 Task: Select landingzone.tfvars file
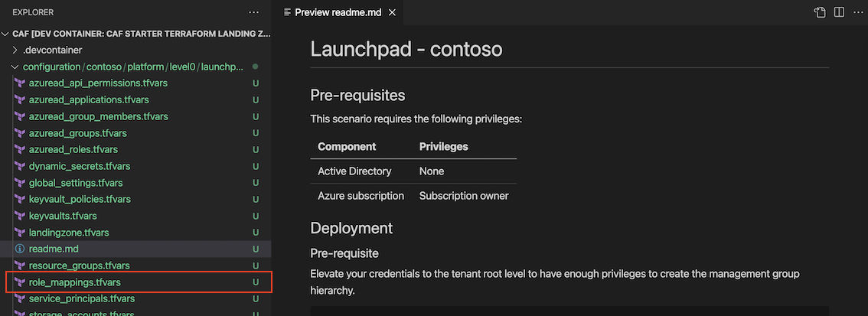[69, 233]
